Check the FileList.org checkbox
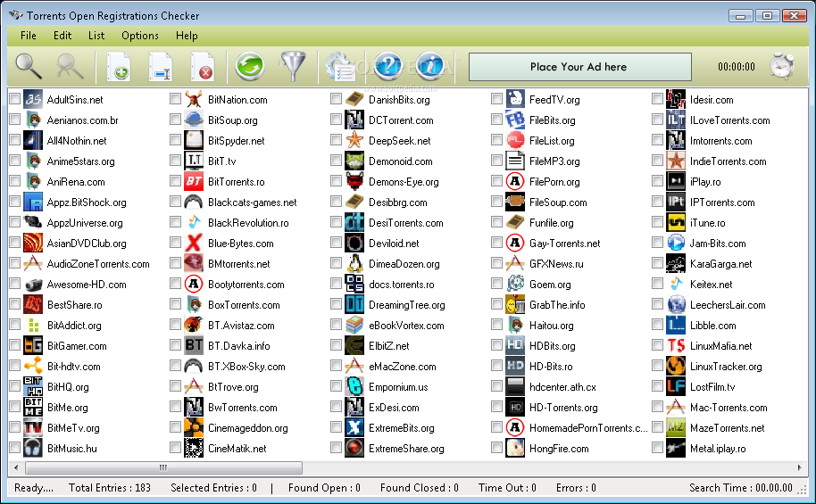This screenshot has width=816, height=504. click(497, 140)
